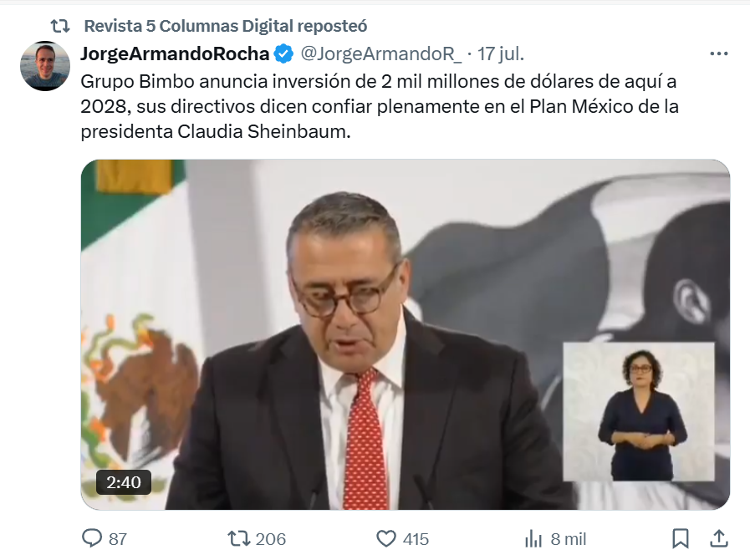This screenshot has height=560, width=750.
Task: View analytics via the bar chart icon
Action: [x=533, y=539]
